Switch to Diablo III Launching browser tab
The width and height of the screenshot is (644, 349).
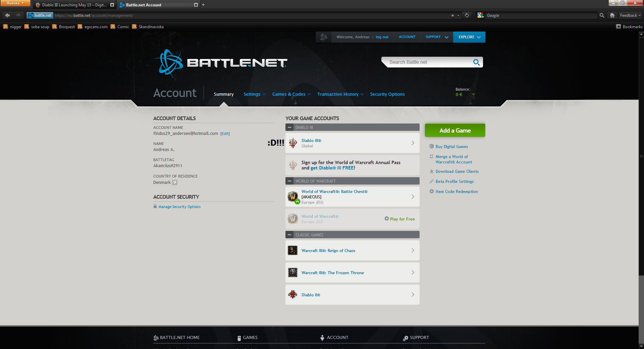pyautogui.click(x=74, y=5)
